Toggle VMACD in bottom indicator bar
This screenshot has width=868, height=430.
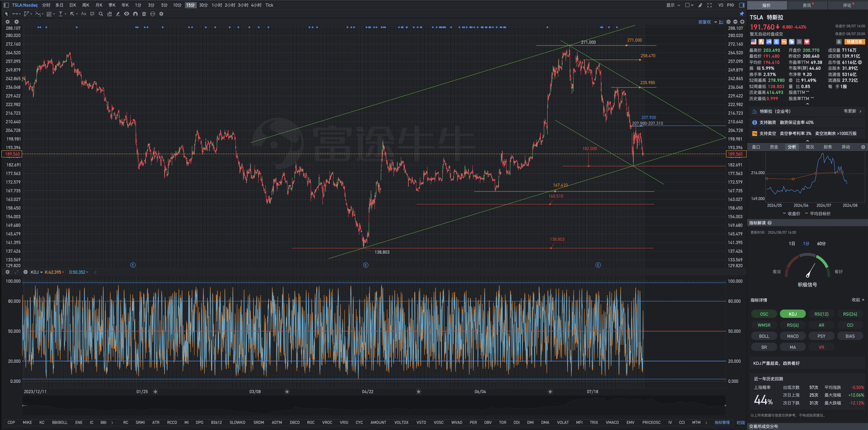click(x=612, y=422)
